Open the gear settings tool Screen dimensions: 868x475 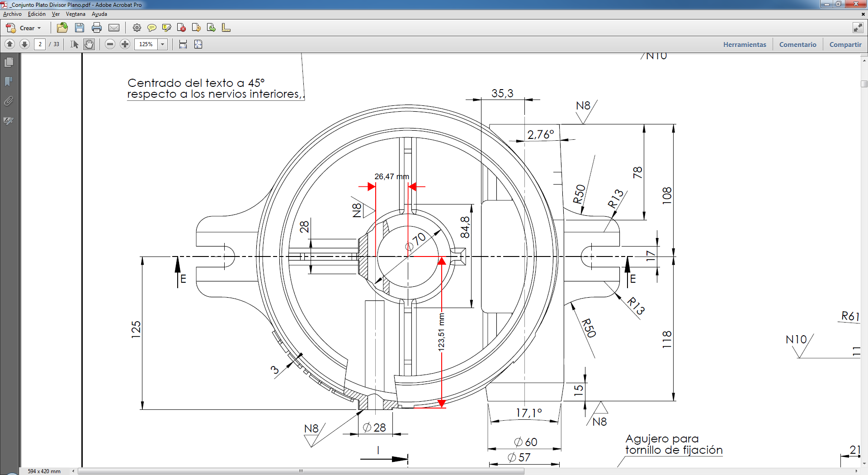tap(137, 28)
